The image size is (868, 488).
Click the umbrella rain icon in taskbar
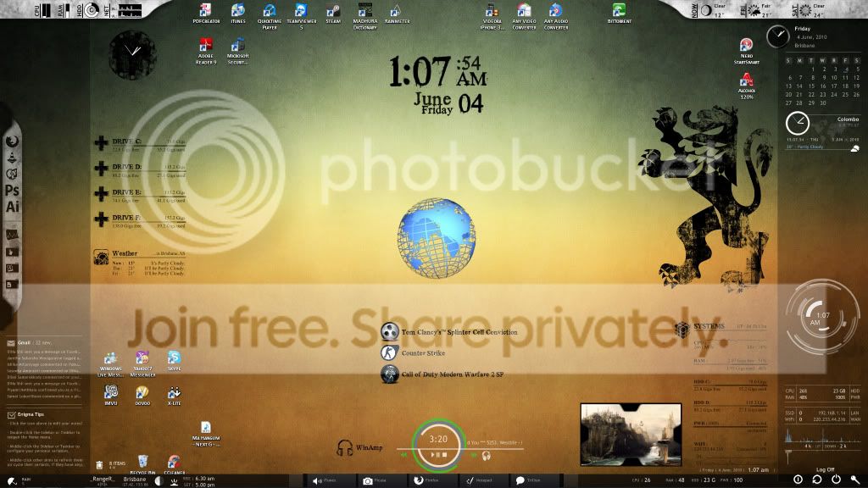[x=12, y=481]
